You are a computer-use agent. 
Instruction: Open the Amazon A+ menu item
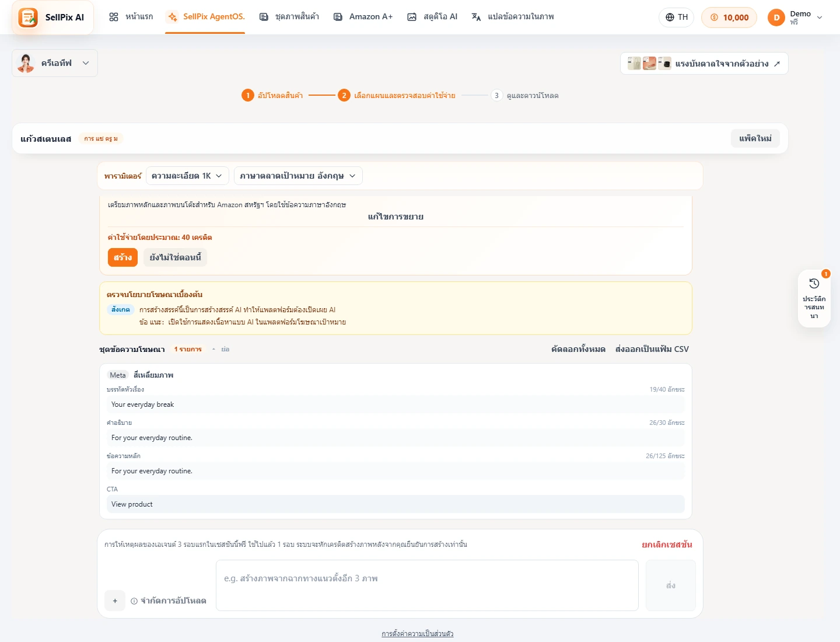(363, 17)
